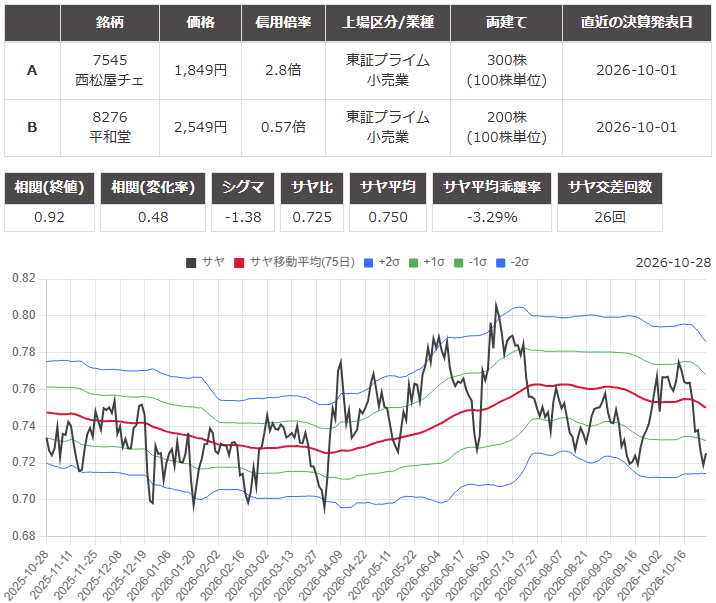Click the 上場区分/業種 column header
The height and width of the screenshot is (603, 716).
pos(388,22)
